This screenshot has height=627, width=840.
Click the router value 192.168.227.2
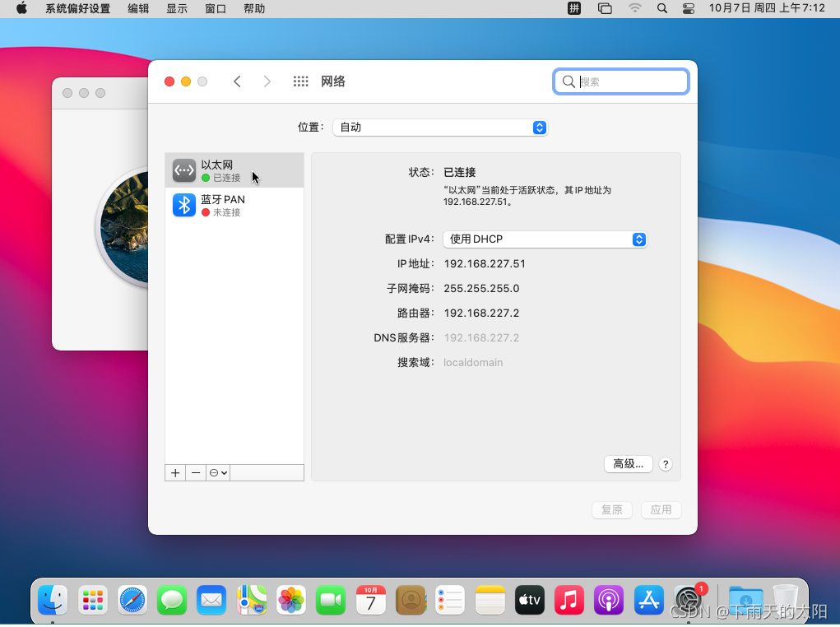click(x=481, y=313)
